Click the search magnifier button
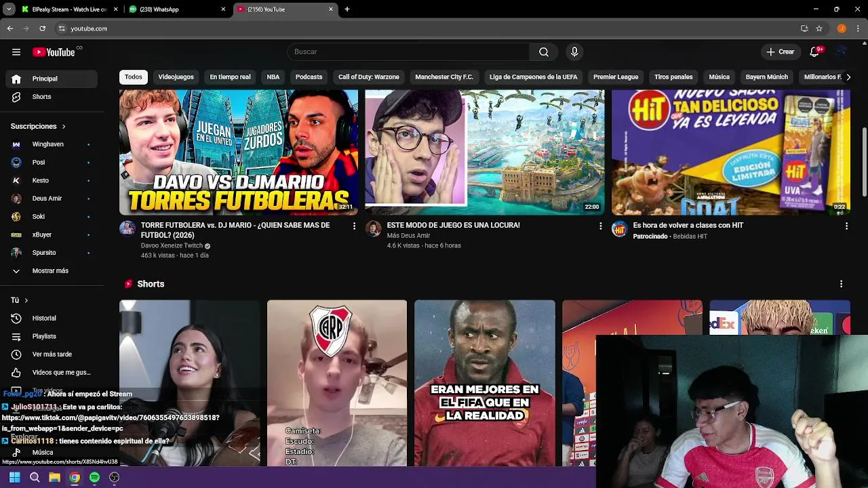The image size is (868, 488). coord(544,52)
